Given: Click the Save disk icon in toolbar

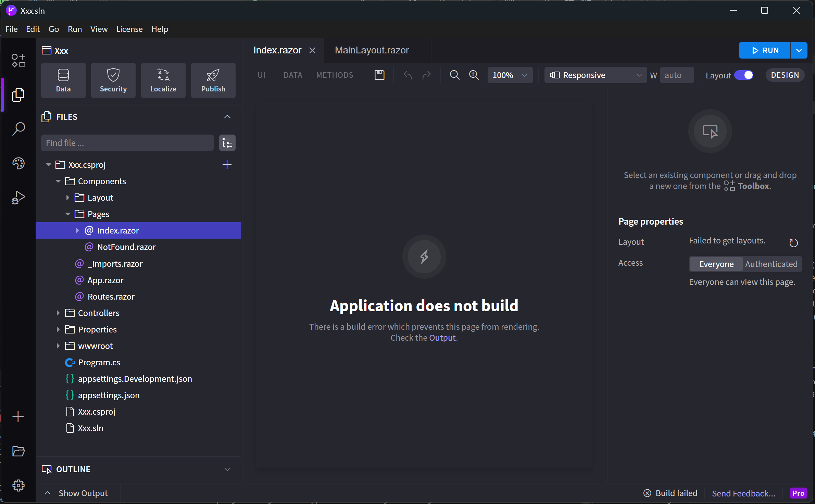Looking at the screenshot, I should [x=379, y=75].
